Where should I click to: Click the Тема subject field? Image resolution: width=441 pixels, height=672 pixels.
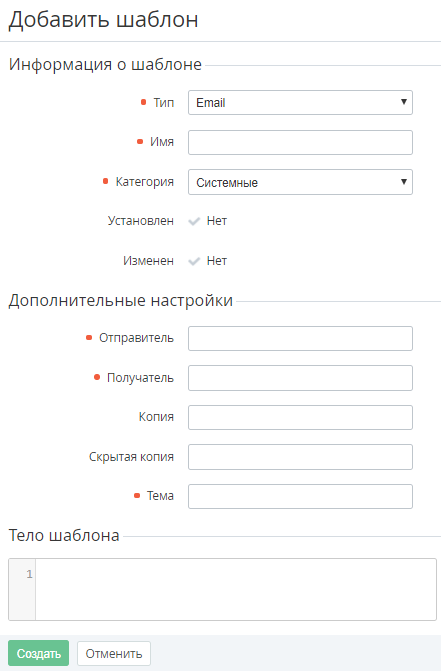click(300, 496)
